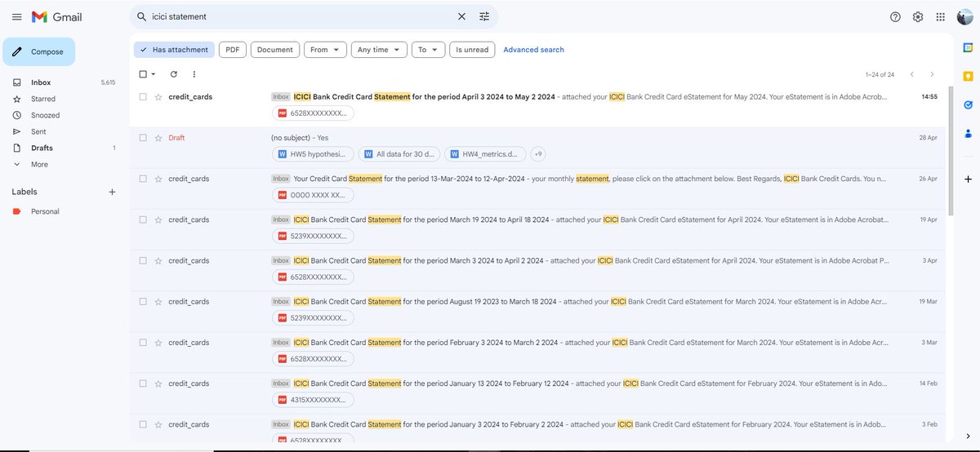980x452 pixels.
Task: Filter by PDF attachments
Action: (x=233, y=50)
